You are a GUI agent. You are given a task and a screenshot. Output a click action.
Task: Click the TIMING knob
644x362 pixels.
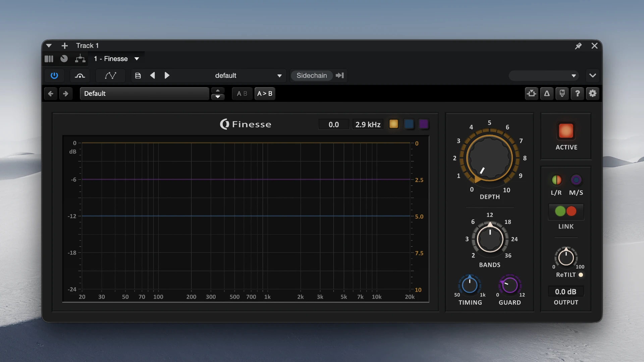pyautogui.click(x=470, y=286)
